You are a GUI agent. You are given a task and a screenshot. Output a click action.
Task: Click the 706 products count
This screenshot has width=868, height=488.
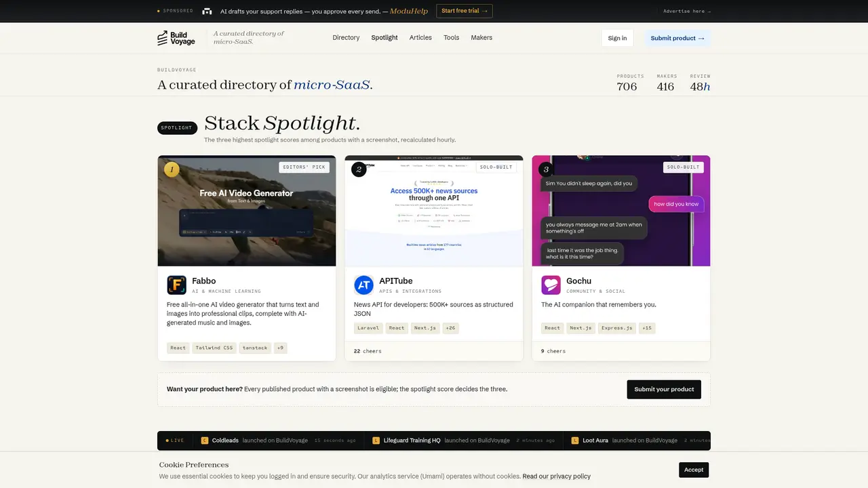click(x=627, y=87)
